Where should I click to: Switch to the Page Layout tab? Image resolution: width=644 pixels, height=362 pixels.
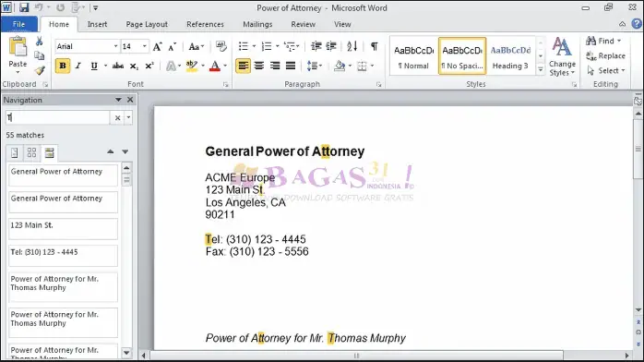(x=147, y=24)
